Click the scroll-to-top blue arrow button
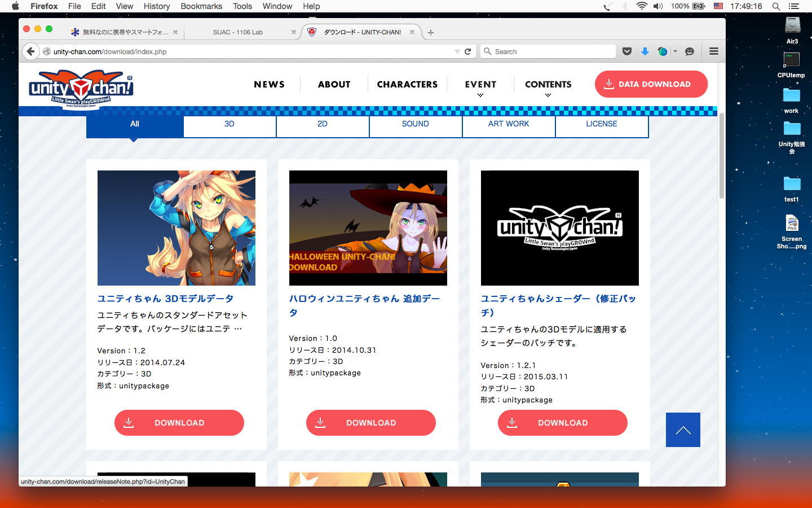 click(x=683, y=430)
